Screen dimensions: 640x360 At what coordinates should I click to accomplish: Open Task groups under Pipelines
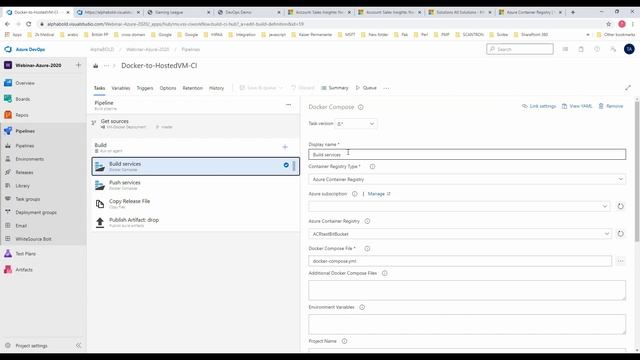(x=27, y=199)
